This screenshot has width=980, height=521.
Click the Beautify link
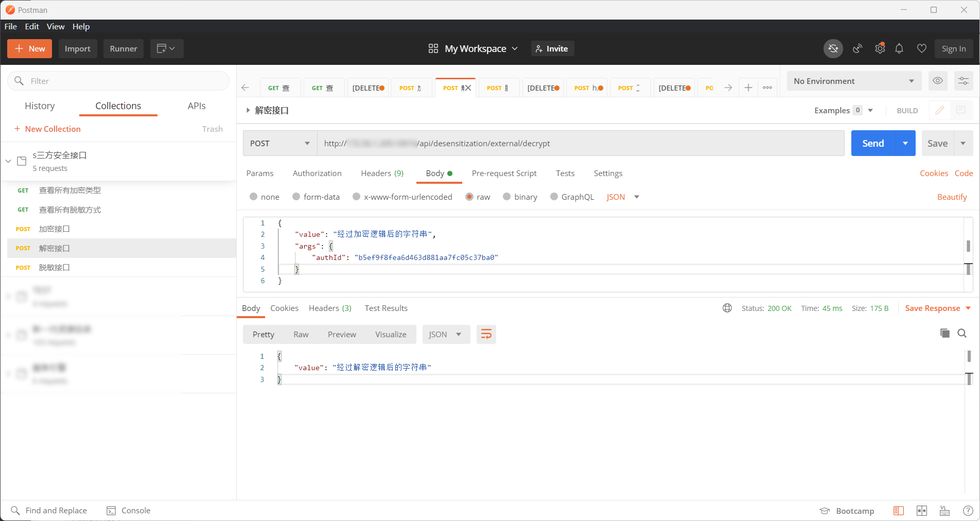[952, 197]
